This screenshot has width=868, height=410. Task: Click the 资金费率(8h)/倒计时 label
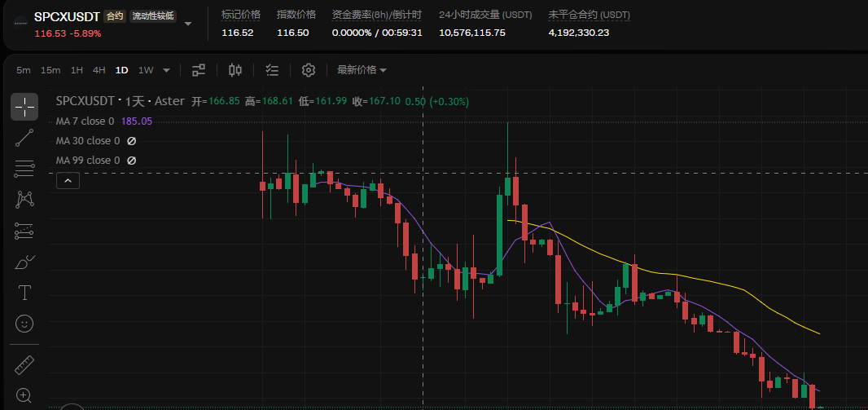click(378, 15)
